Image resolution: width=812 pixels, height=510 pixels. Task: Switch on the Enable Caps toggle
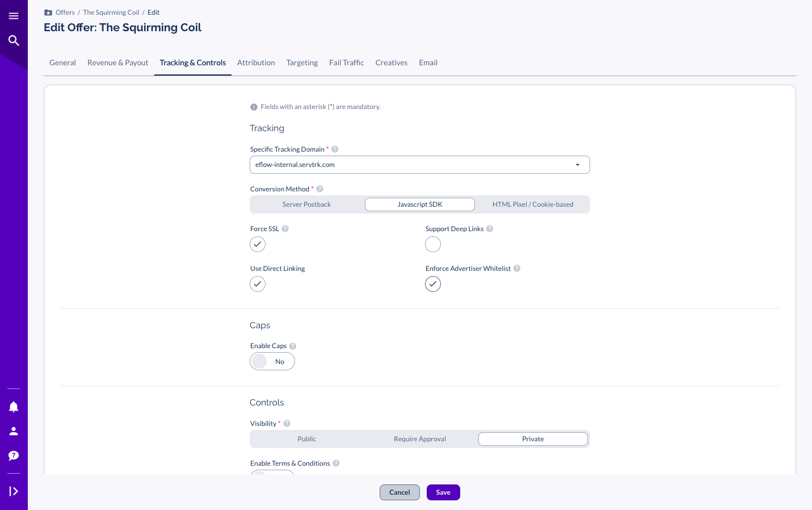pos(272,361)
